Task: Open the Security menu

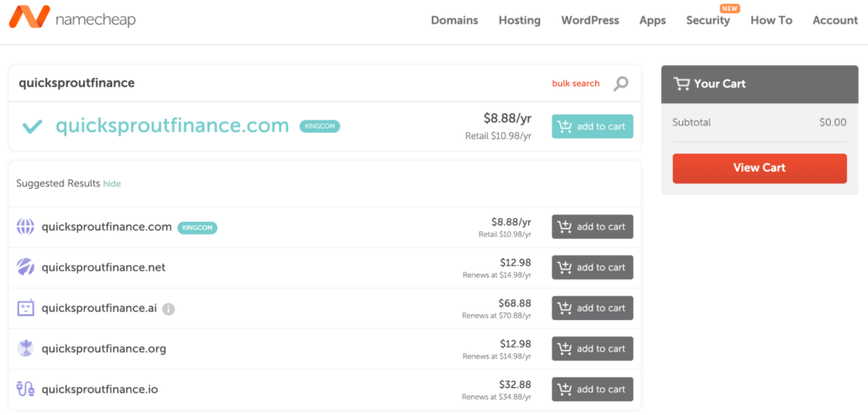Action: tap(708, 20)
